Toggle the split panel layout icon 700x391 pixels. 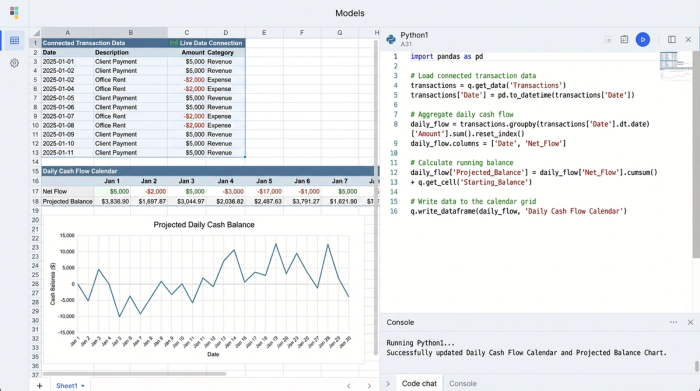pos(671,39)
